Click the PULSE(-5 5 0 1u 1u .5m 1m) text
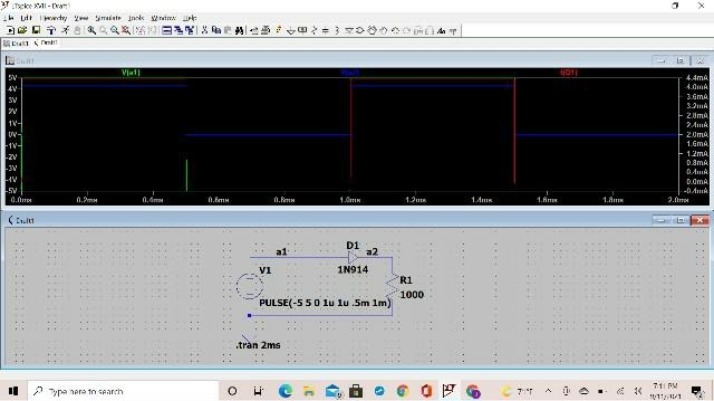This screenshot has height=401, width=714. point(325,303)
